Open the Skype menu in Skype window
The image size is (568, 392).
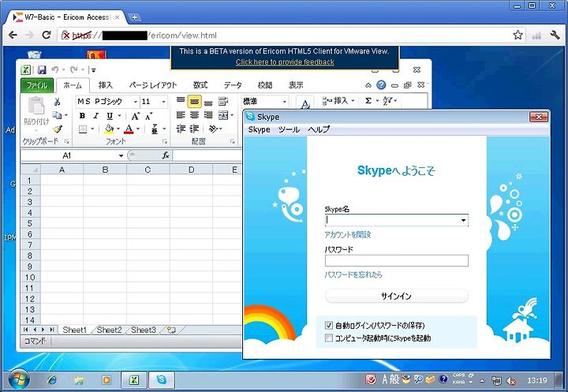tap(259, 129)
